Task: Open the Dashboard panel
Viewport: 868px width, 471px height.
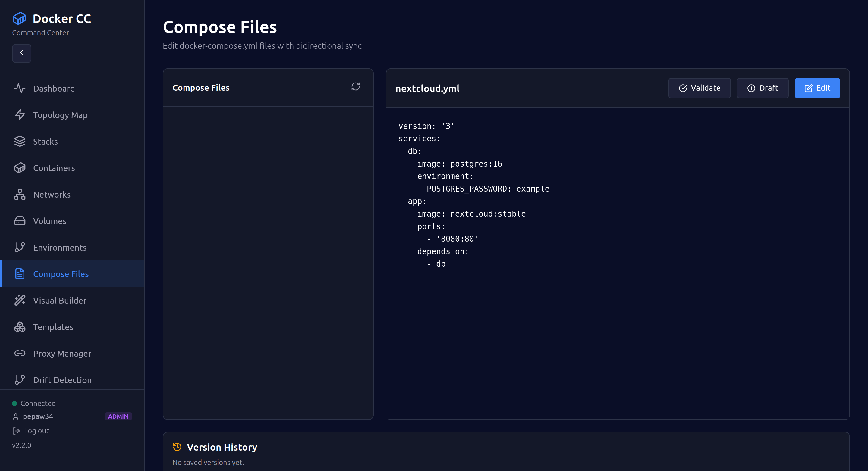Action: (x=54, y=88)
